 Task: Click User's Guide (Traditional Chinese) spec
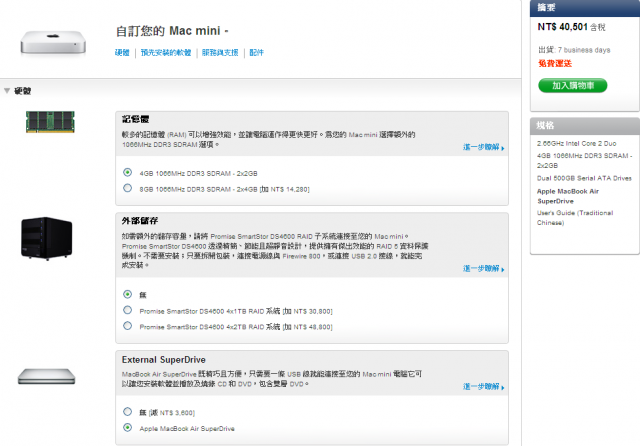575,218
